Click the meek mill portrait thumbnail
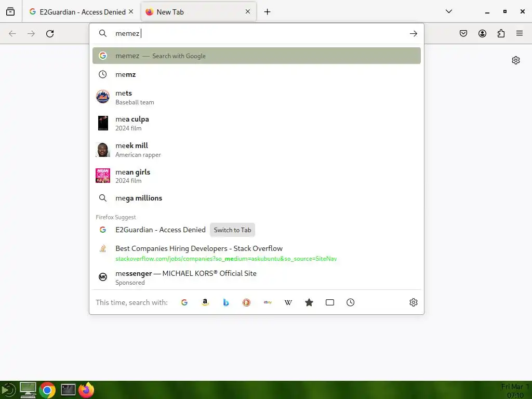The height and width of the screenshot is (399, 532). pos(103,150)
